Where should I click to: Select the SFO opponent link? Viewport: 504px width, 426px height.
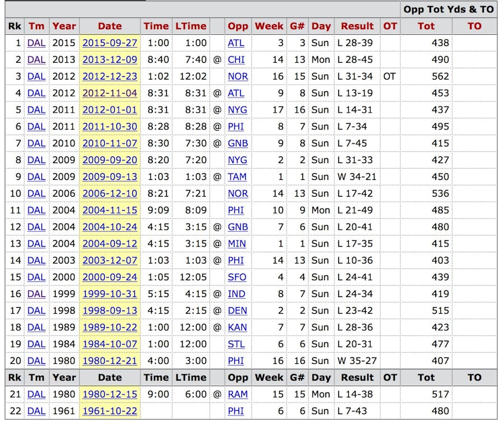pos(237,277)
